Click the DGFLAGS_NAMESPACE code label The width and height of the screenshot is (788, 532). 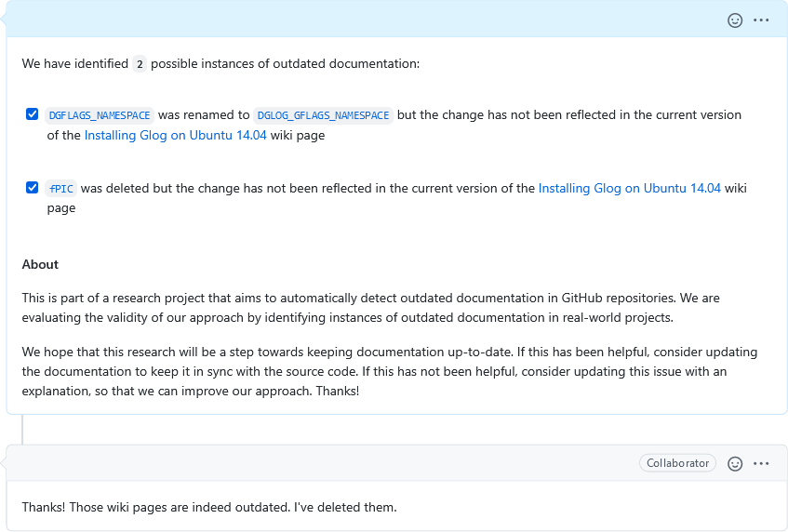coord(100,115)
